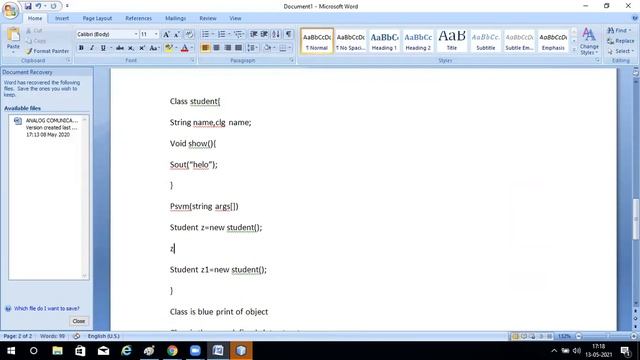
Task: Open the Page Layout tab
Action: point(97,18)
